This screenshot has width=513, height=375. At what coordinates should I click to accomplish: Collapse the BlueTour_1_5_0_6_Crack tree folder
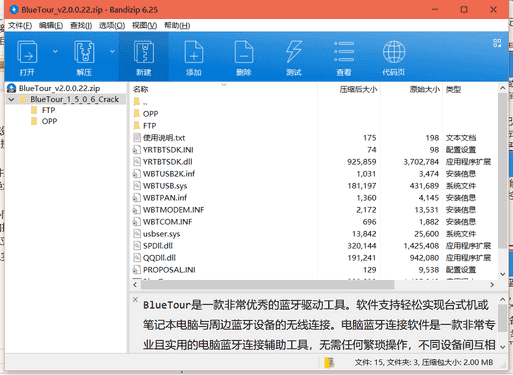pyautogui.click(x=11, y=99)
